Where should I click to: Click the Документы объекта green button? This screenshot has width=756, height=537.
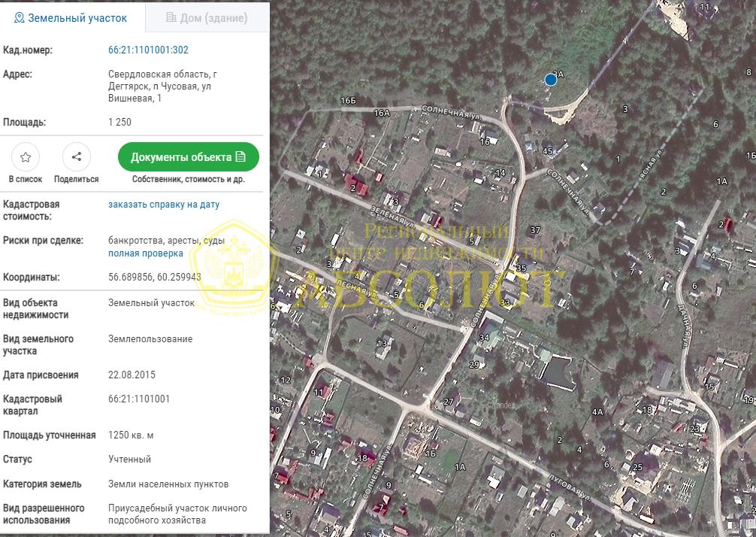tap(189, 156)
